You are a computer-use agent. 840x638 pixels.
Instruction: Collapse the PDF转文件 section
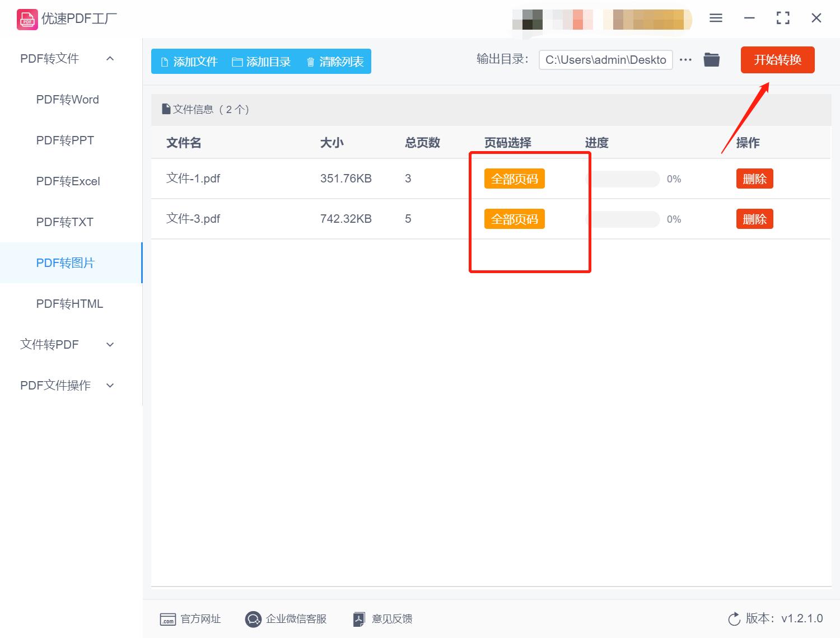click(110, 58)
